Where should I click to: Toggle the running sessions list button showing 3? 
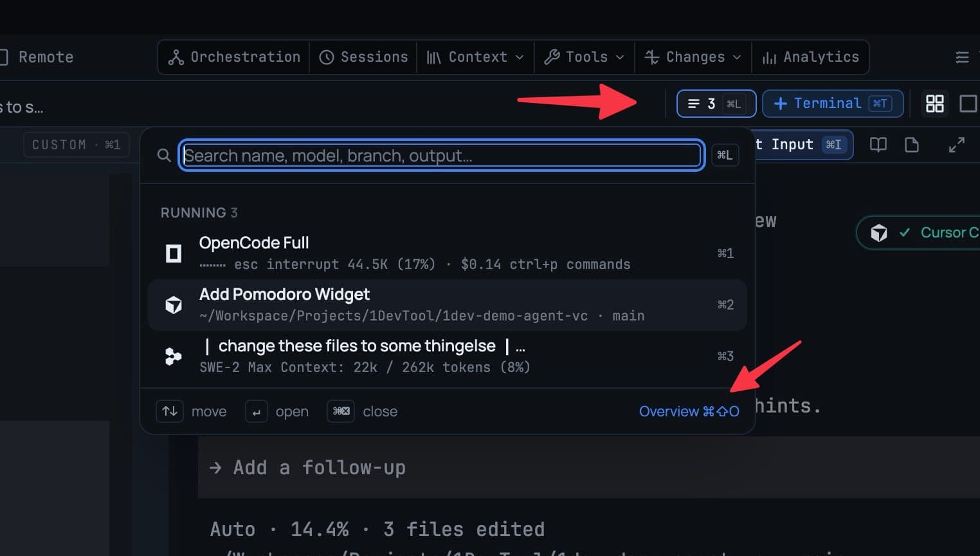click(716, 104)
